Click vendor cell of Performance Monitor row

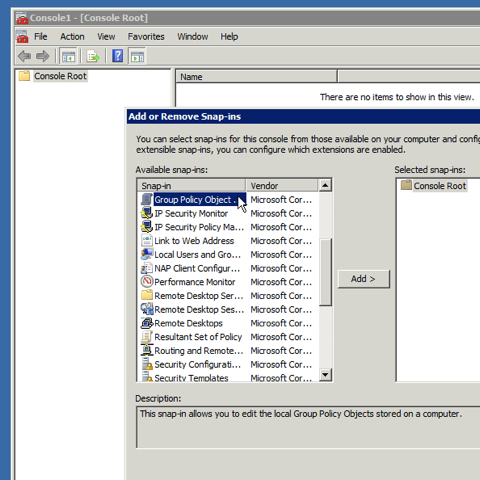click(x=281, y=282)
